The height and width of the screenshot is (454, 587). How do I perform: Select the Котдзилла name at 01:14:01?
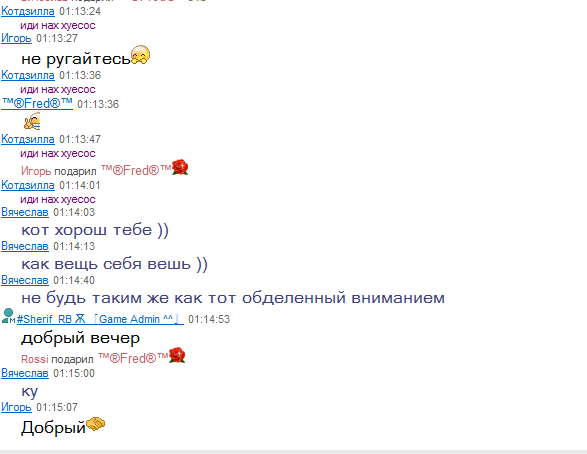point(28,185)
